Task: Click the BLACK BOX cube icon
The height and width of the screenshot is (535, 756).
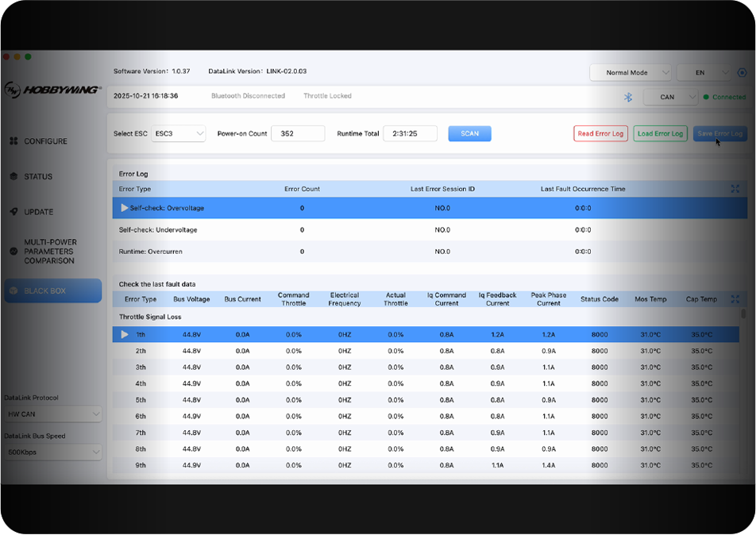Action: click(x=13, y=291)
